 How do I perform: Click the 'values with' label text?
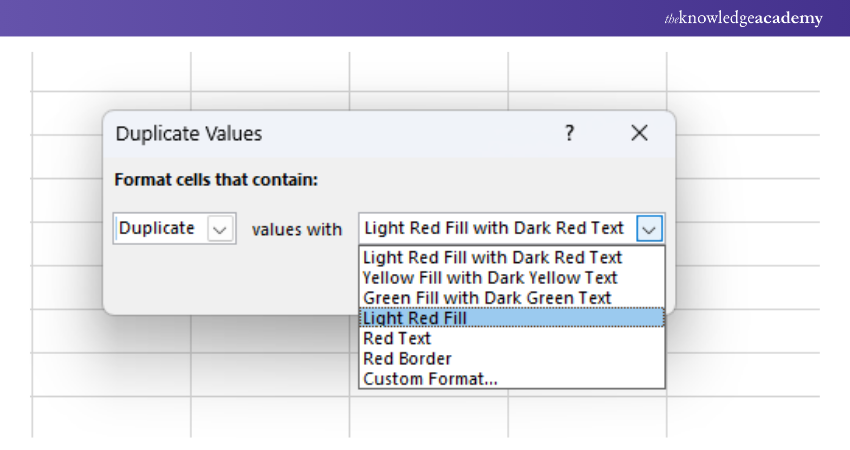point(297,229)
